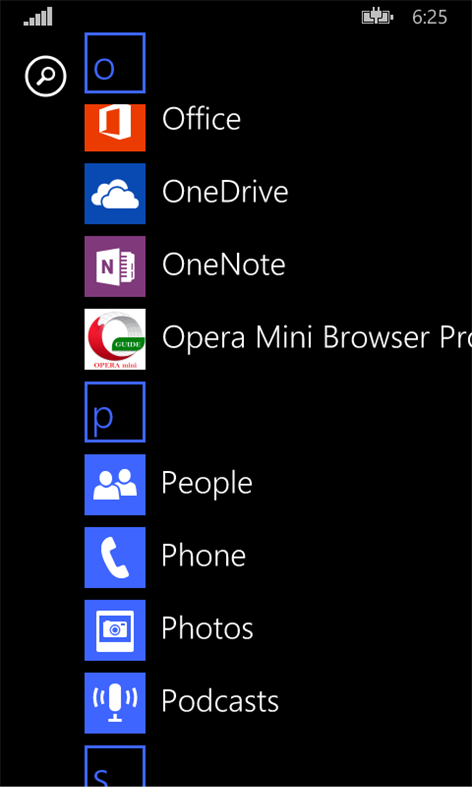472x787 pixels.
Task: Tap the 'p' letter jump header
Action: pyautogui.click(x=115, y=412)
